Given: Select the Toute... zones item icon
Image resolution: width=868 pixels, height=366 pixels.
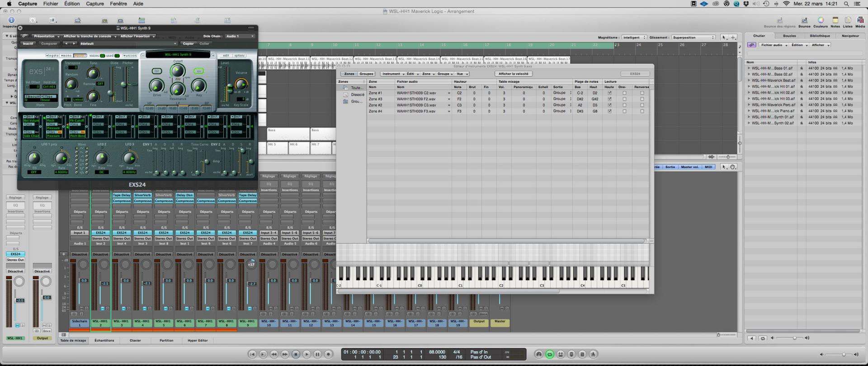Looking at the screenshot, I should coord(345,88).
